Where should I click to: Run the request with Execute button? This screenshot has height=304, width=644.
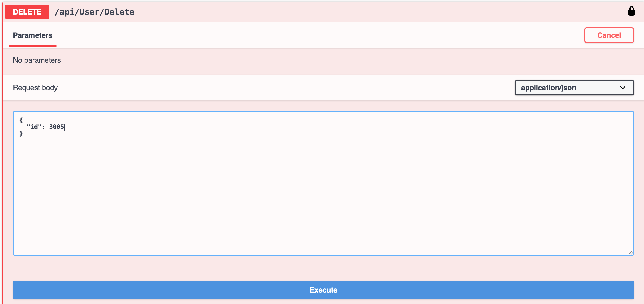tap(323, 290)
